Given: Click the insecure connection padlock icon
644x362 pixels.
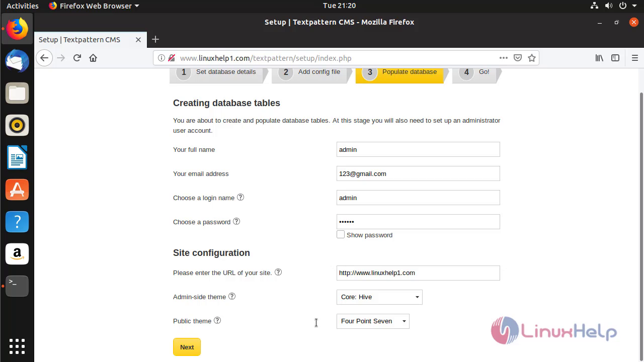Looking at the screenshot, I should click(x=172, y=58).
